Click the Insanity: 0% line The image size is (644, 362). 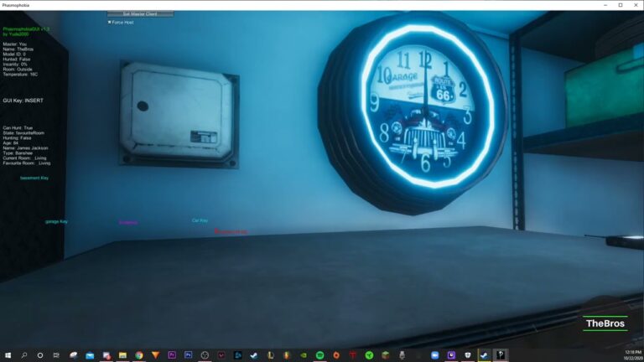click(x=15, y=65)
